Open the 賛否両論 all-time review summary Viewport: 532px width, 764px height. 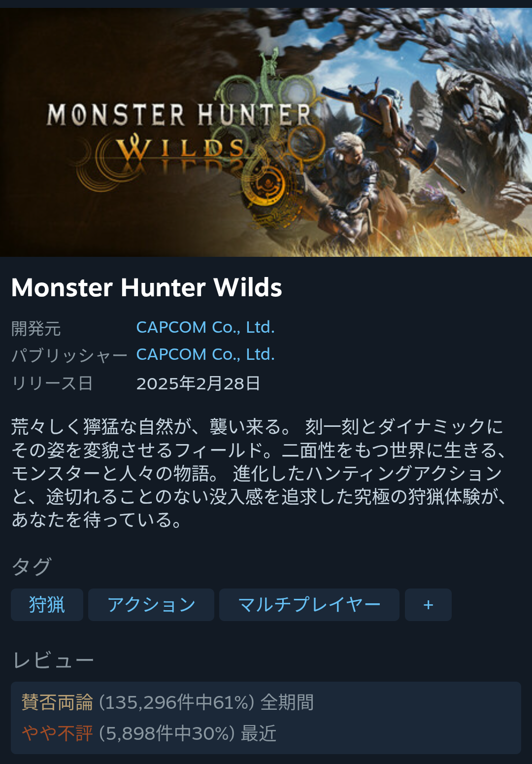(x=167, y=702)
